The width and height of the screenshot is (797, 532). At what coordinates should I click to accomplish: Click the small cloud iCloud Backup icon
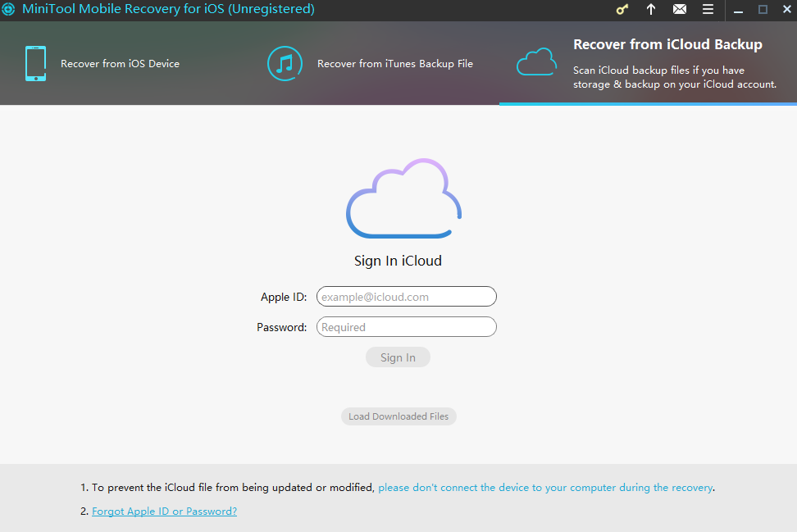pos(536,62)
